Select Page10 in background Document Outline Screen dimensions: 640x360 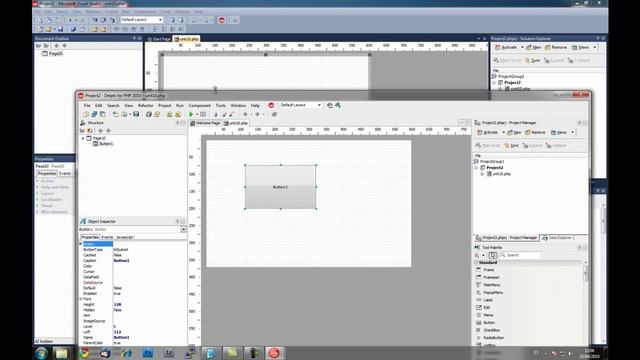point(56,53)
